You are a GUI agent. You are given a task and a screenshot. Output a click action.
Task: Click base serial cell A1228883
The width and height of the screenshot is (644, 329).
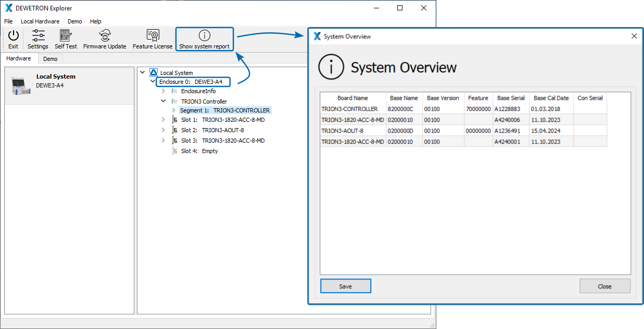click(511, 109)
